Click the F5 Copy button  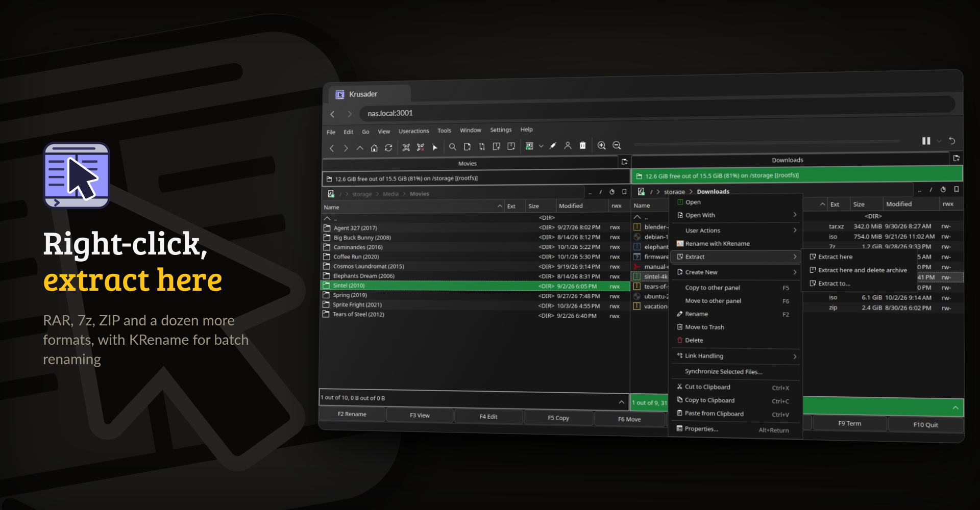558,418
